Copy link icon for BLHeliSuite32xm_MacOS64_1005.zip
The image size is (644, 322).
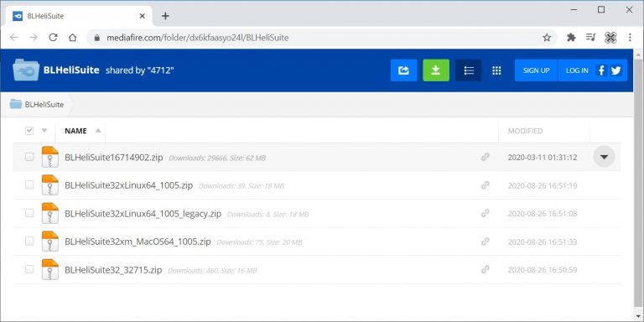[485, 241]
